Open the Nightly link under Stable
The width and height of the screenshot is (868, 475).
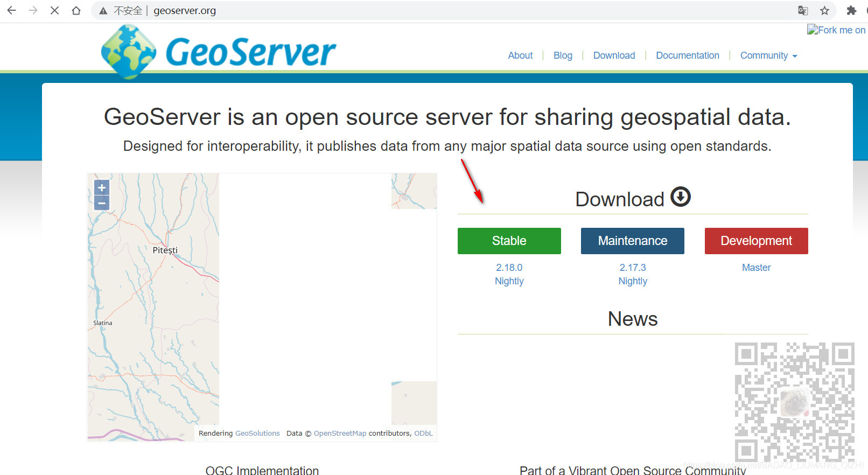509,281
